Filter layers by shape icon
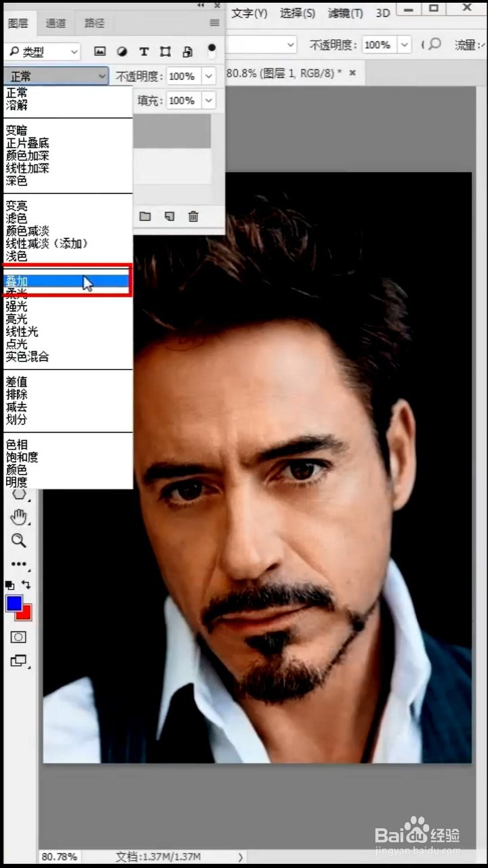This screenshot has width=488, height=868. tap(165, 51)
